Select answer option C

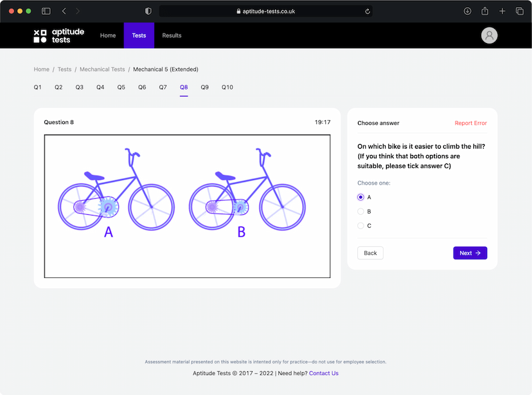click(360, 226)
